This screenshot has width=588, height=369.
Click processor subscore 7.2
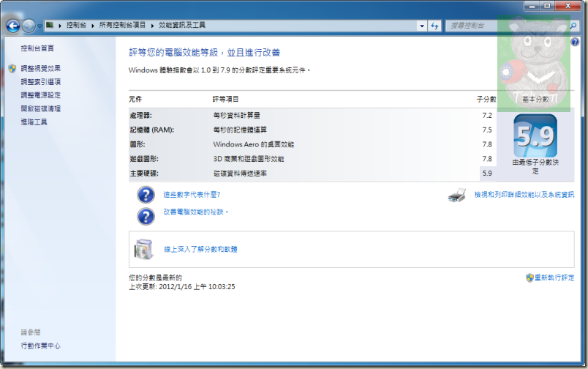click(487, 115)
